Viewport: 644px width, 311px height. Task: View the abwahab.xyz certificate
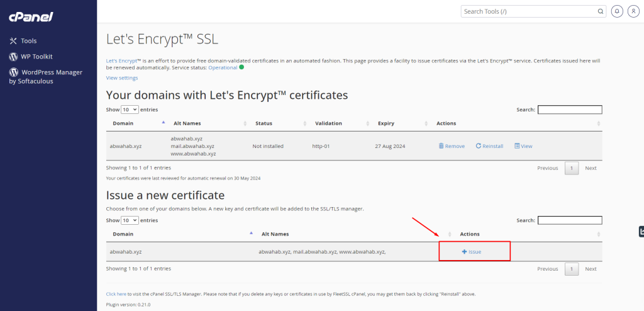coord(523,146)
